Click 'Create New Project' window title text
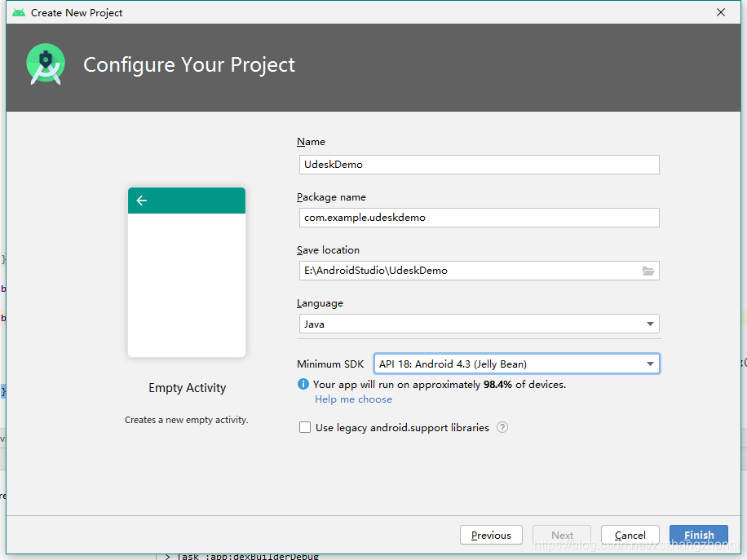The width and height of the screenshot is (747, 560). coord(77,13)
